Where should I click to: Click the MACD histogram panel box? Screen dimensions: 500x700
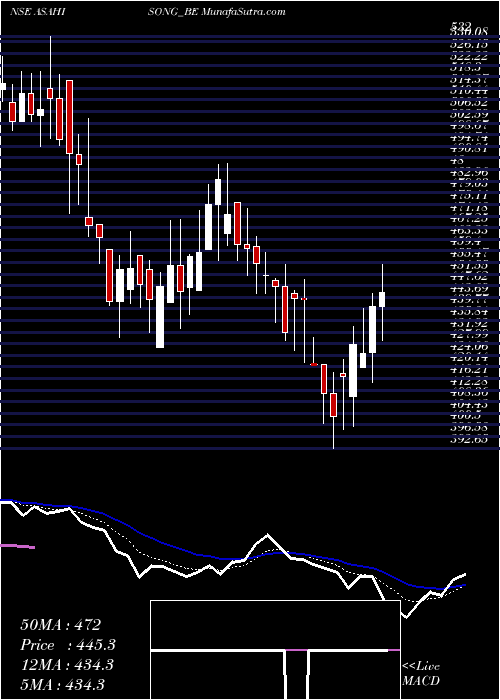click(275, 650)
